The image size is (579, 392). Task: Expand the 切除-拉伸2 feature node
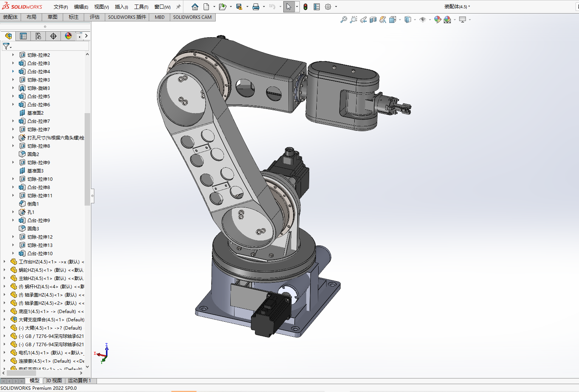pyautogui.click(x=13, y=55)
